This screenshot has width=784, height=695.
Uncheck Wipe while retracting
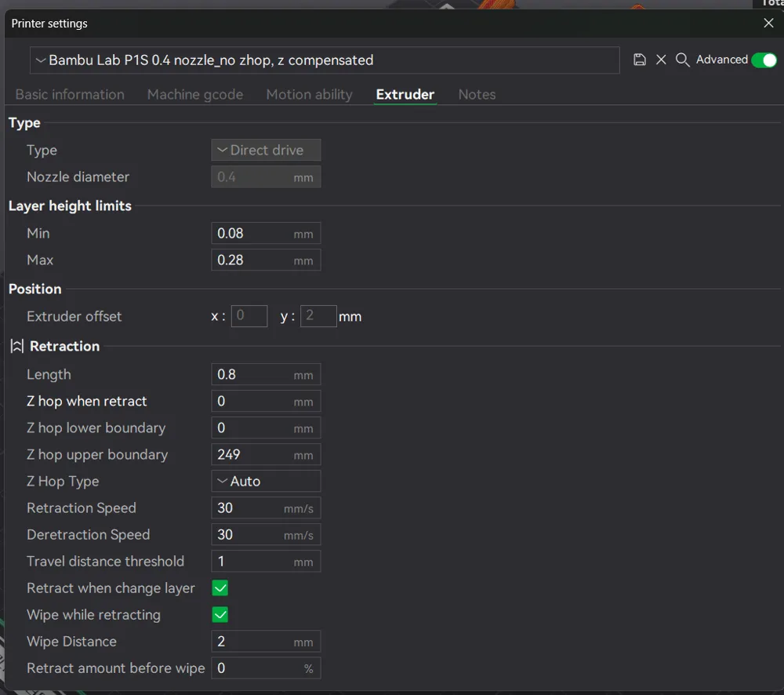220,614
